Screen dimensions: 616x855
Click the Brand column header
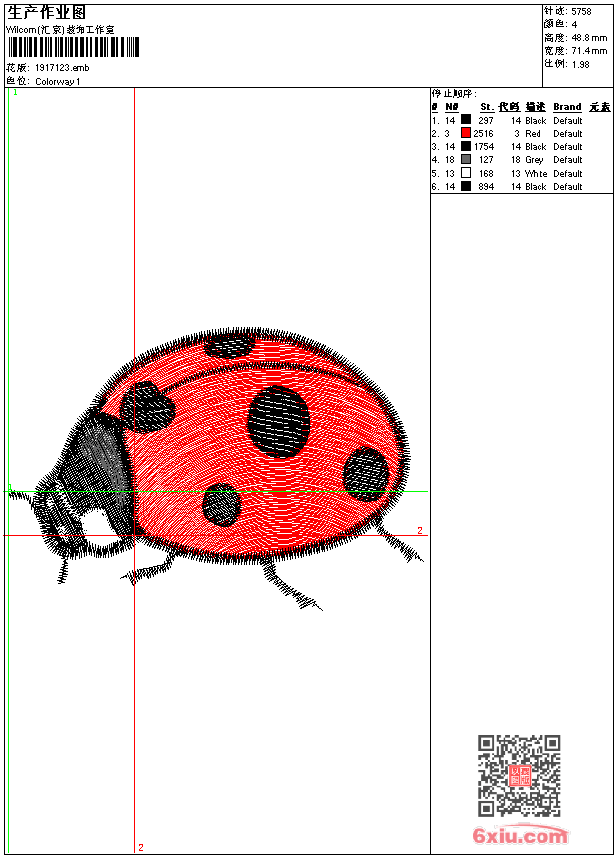(567, 107)
